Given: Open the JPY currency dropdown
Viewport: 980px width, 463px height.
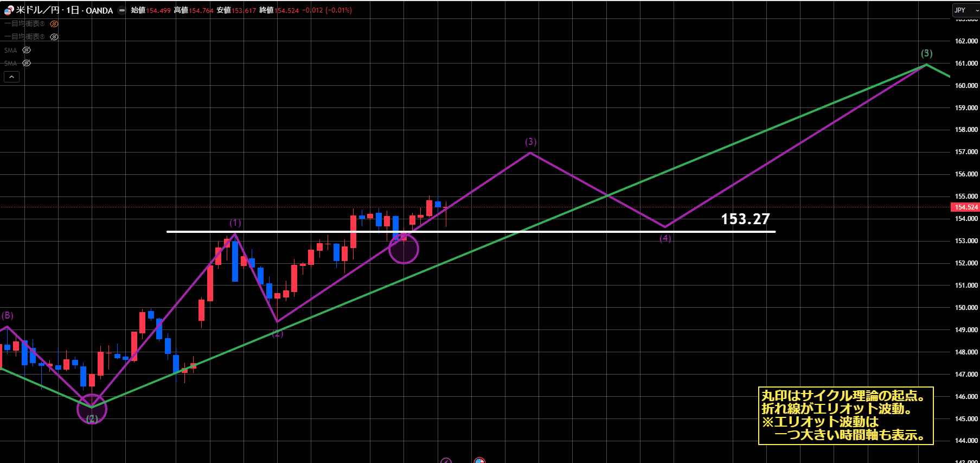Looking at the screenshot, I should (x=965, y=10).
